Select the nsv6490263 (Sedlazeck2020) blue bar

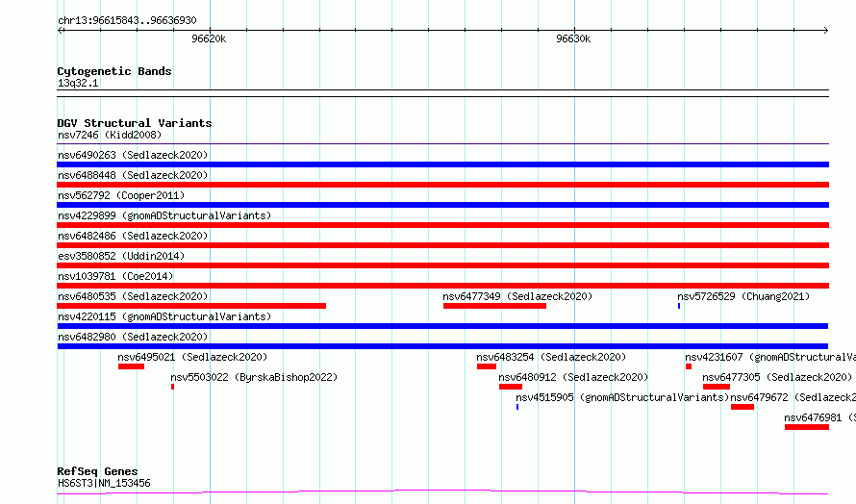442,164
